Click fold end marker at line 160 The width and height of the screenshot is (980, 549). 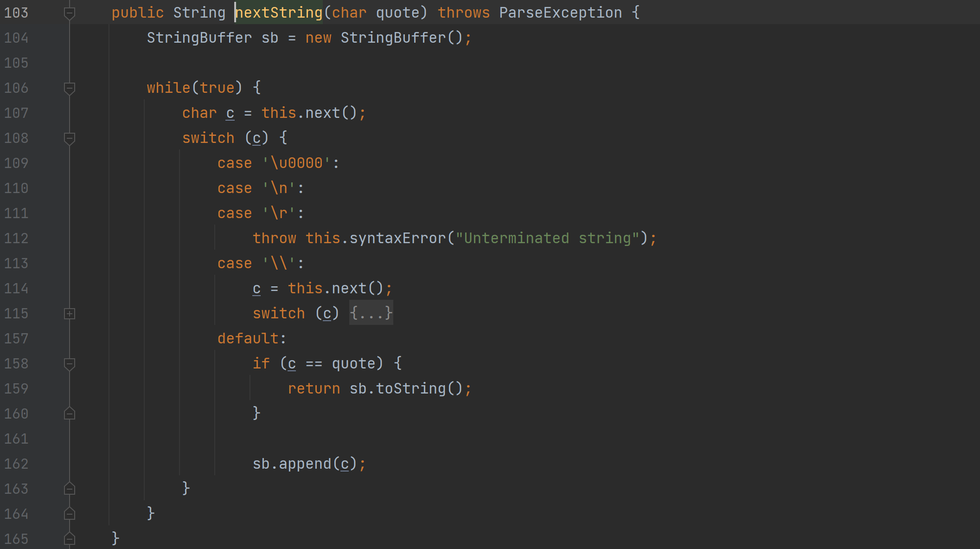click(x=70, y=413)
